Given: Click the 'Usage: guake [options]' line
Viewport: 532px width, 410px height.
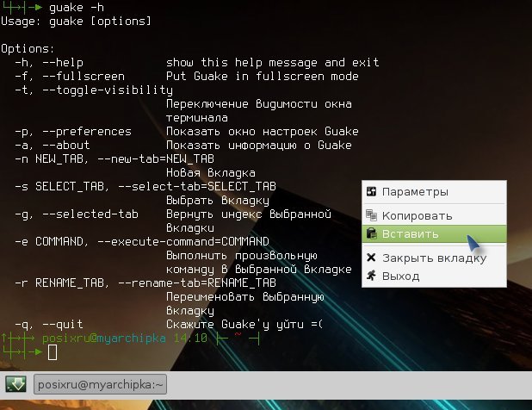Looking at the screenshot, I should coord(76,22).
